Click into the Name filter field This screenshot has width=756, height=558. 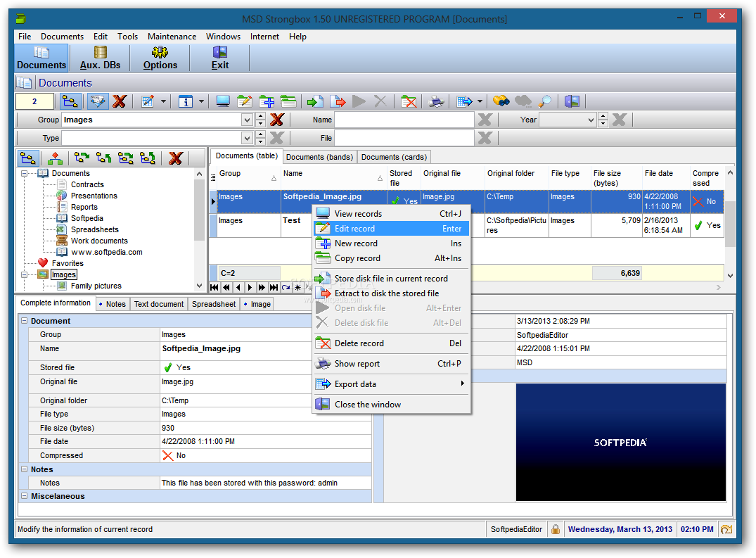pyautogui.click(x=404, y=120)
